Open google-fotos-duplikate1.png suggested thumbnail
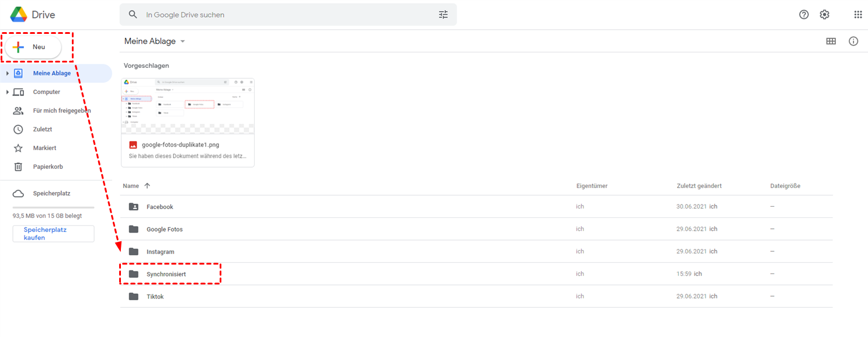 tap(188, 106)
